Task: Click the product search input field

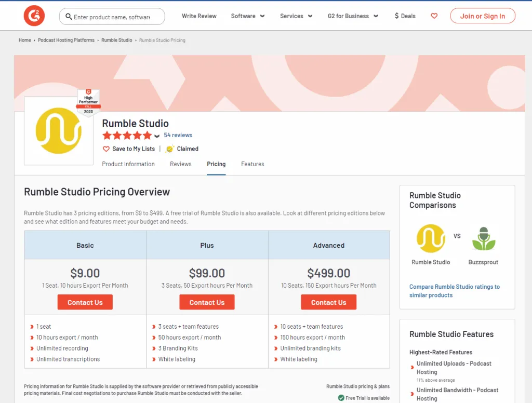Action: [x=112, y=17]
